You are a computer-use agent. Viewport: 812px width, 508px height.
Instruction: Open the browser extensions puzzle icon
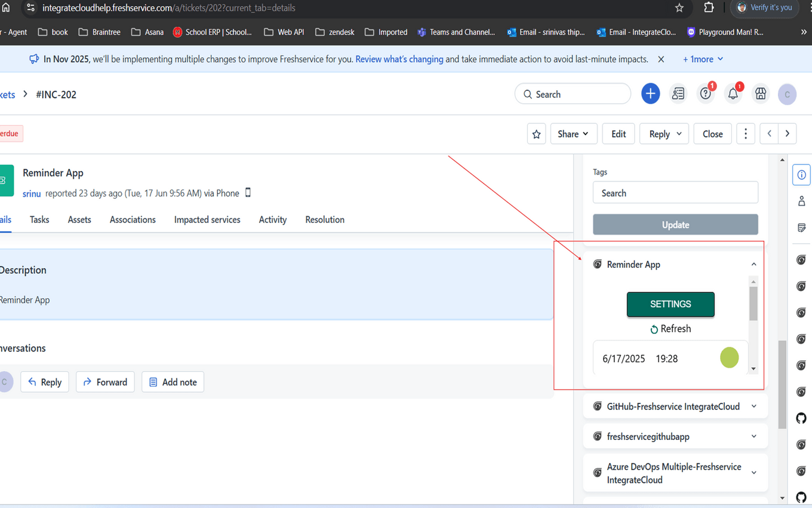coord(709,8)
